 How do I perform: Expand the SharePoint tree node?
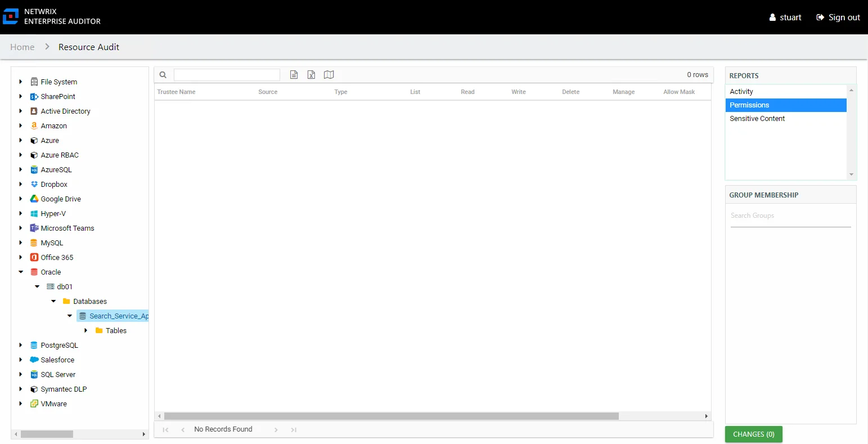click(21, 96)
